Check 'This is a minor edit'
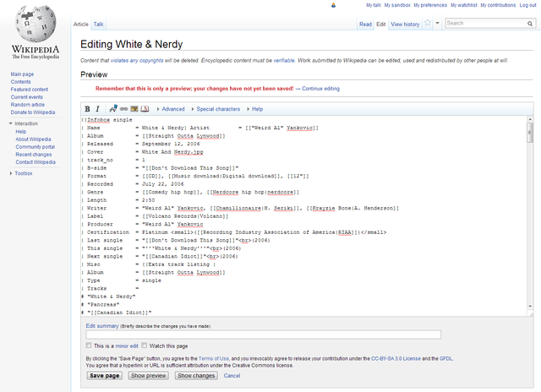Screen dimensions: 541x392 [89, 346]
